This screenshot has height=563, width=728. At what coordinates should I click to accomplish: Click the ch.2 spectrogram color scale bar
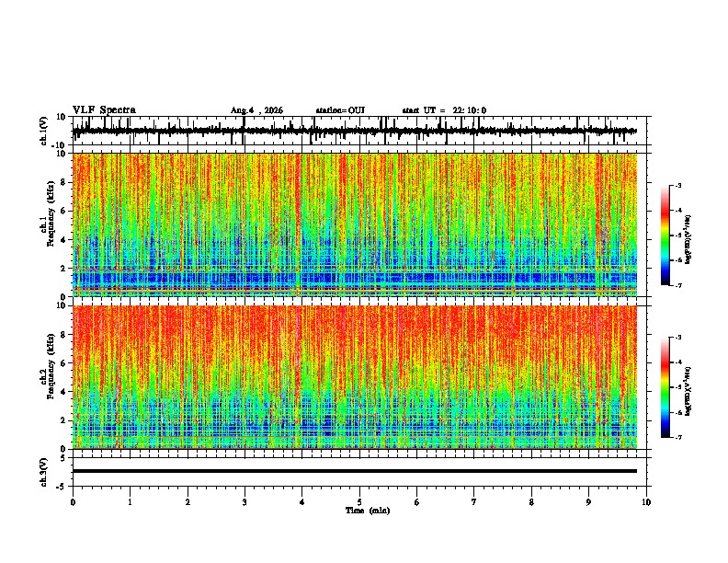pyautogui.click(x=665, y=387)
